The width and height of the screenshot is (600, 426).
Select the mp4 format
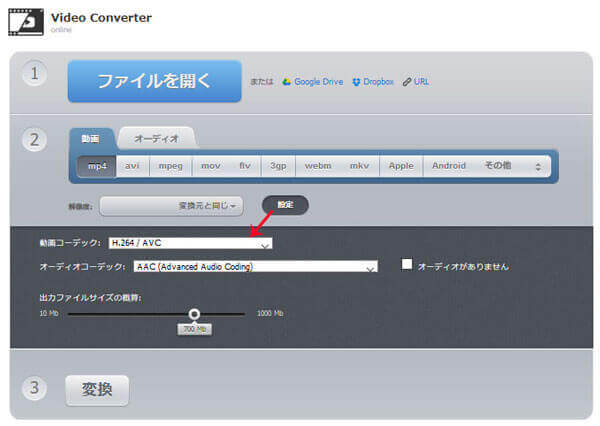coord(97,166)
